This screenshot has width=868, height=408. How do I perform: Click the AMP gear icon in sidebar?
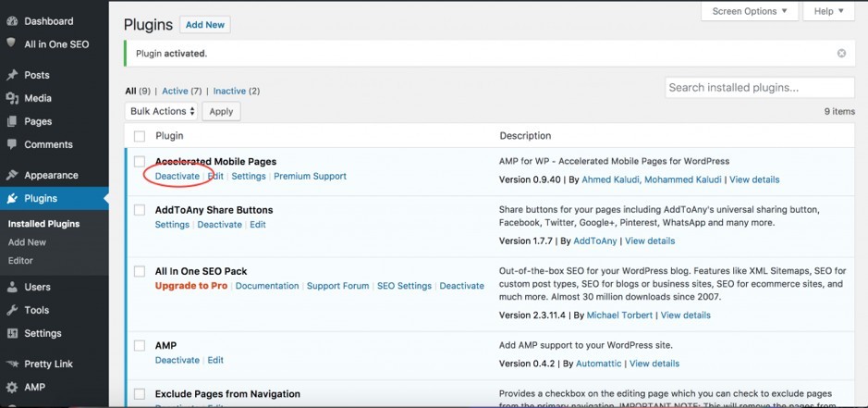click(12, 387)
